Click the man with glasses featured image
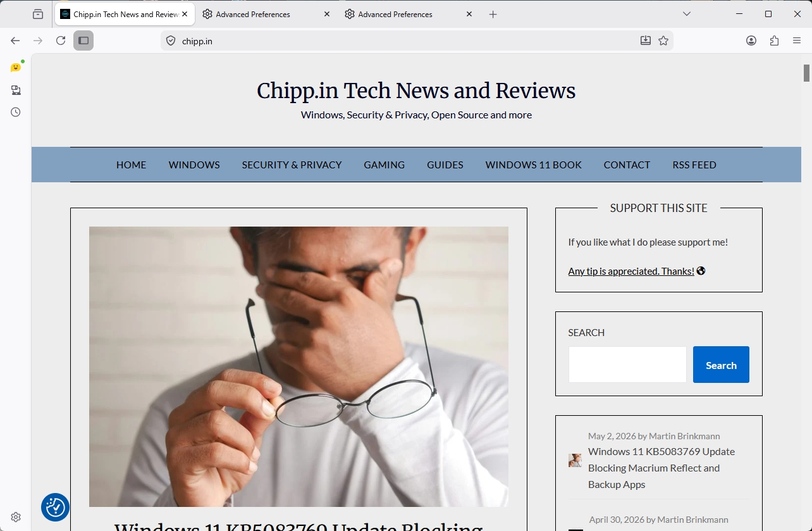This screenshot has width=812, height=531. tap(298, 366)
